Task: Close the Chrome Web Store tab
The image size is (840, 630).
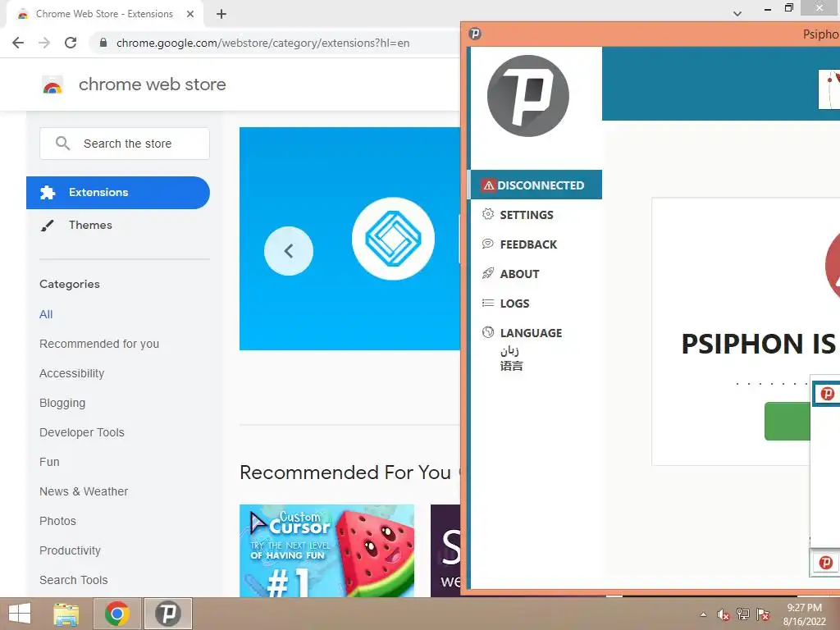Action: [190, 14]
